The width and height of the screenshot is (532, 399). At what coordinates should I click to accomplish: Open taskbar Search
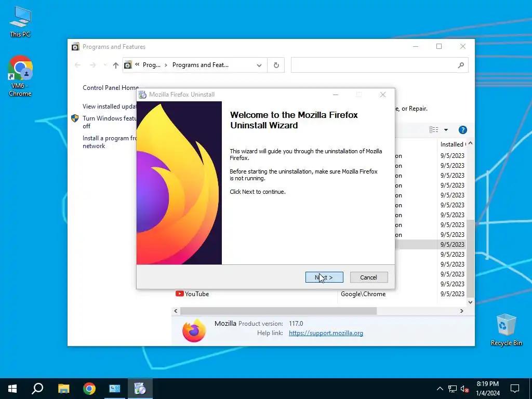(x=37, y=389)
